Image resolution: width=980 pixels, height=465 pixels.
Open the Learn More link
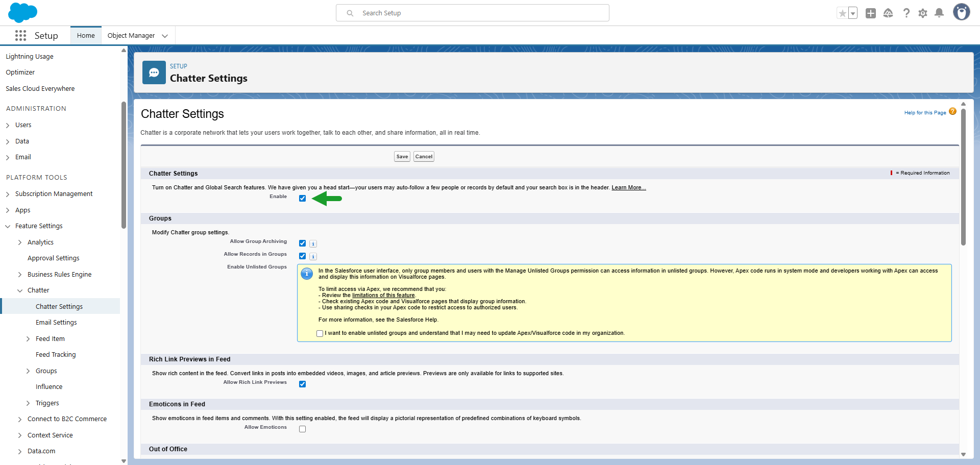[x=629, y=188]
